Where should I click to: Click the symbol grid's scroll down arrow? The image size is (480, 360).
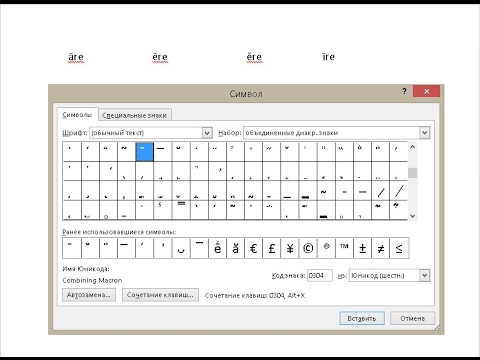tap(412, 216)
